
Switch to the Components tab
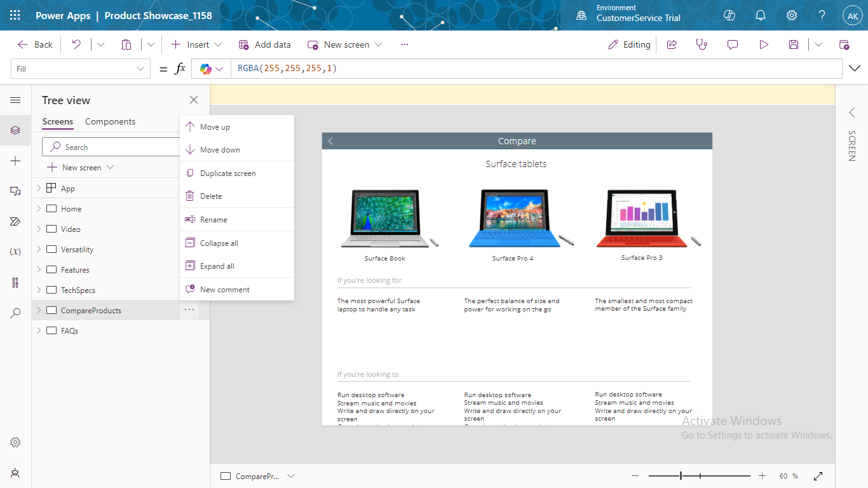(110, 121)
